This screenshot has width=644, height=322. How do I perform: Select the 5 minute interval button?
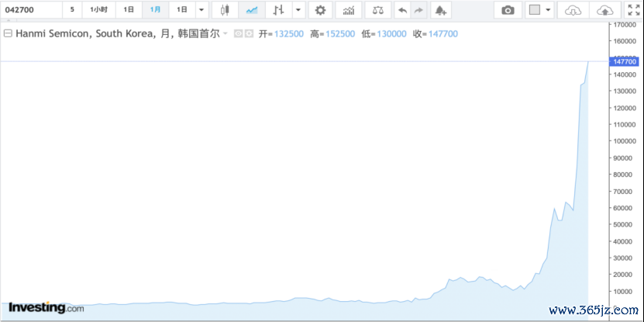coord(72,10)
